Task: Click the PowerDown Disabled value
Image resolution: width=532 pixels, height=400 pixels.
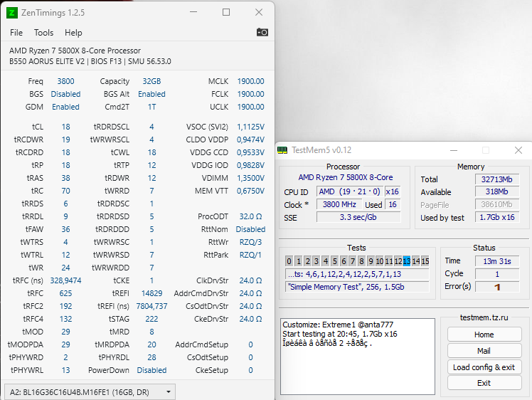Action: (151, 370)
